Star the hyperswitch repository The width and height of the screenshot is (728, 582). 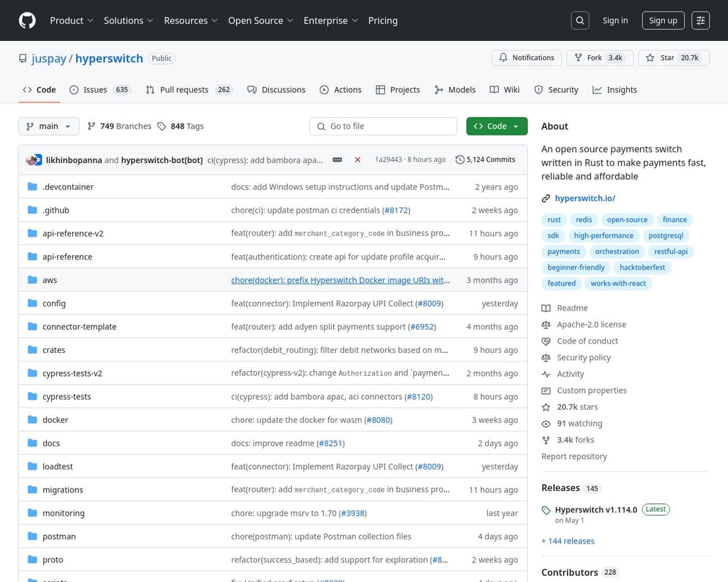[673, 57]
